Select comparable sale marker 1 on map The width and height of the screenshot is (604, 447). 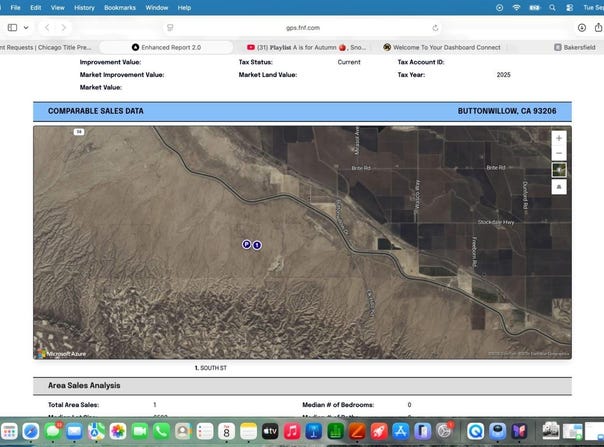[x=257, y=245]
